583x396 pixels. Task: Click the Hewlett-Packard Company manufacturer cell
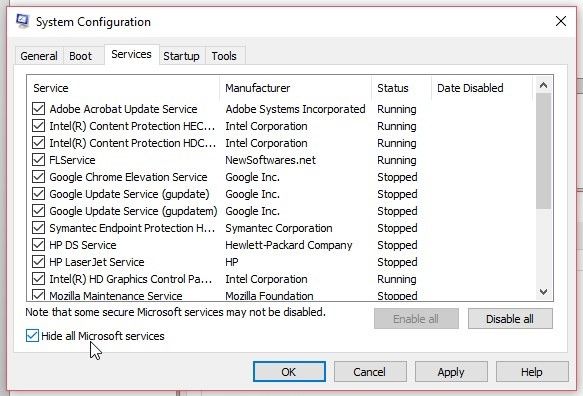289,245
